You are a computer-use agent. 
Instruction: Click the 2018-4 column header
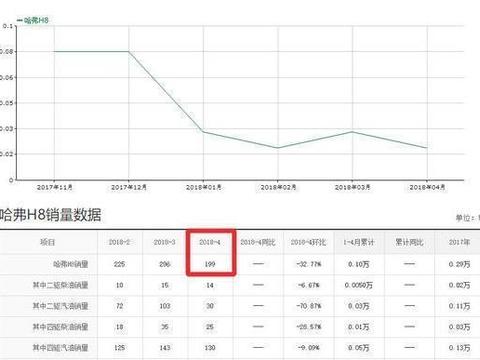210,242
